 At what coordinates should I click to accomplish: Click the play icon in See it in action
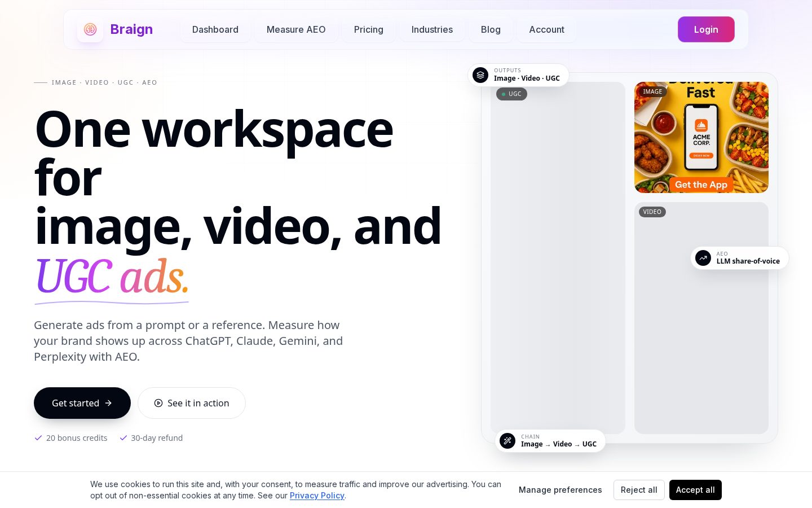click(x=158, y=403)
